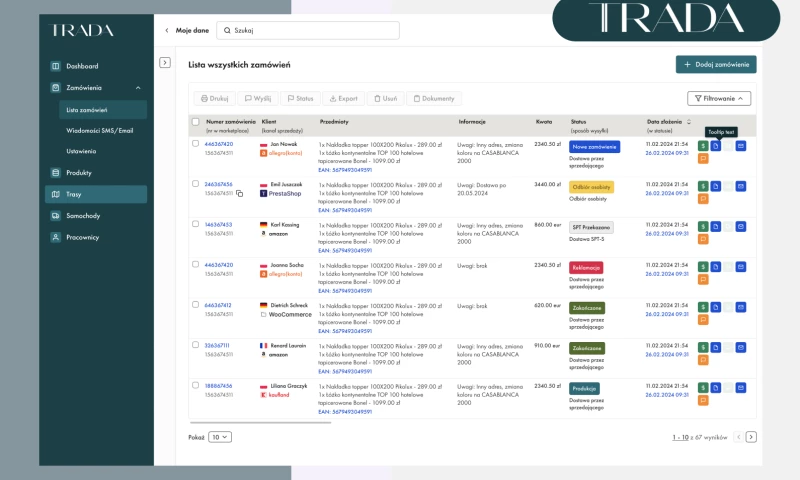Click the envelope icon in Emil Jusaczek row
Image resolution: width=800 pixels, height=480 pixels.
741,186
